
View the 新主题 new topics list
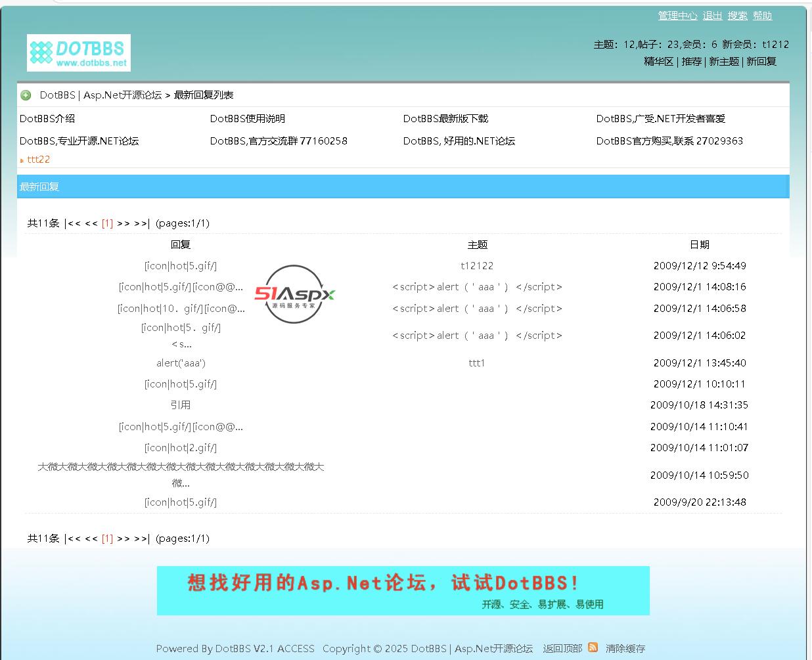[724, 61]
